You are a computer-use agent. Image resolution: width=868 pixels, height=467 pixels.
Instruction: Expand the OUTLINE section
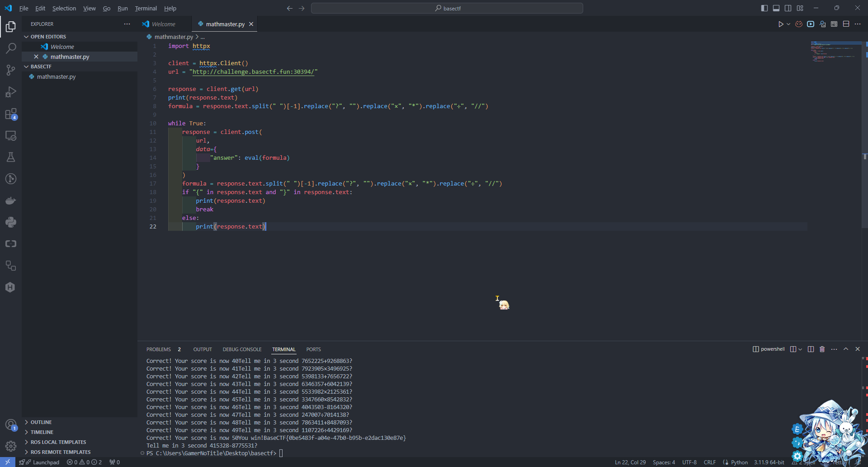pyautogui.click(x=41, y=422)
